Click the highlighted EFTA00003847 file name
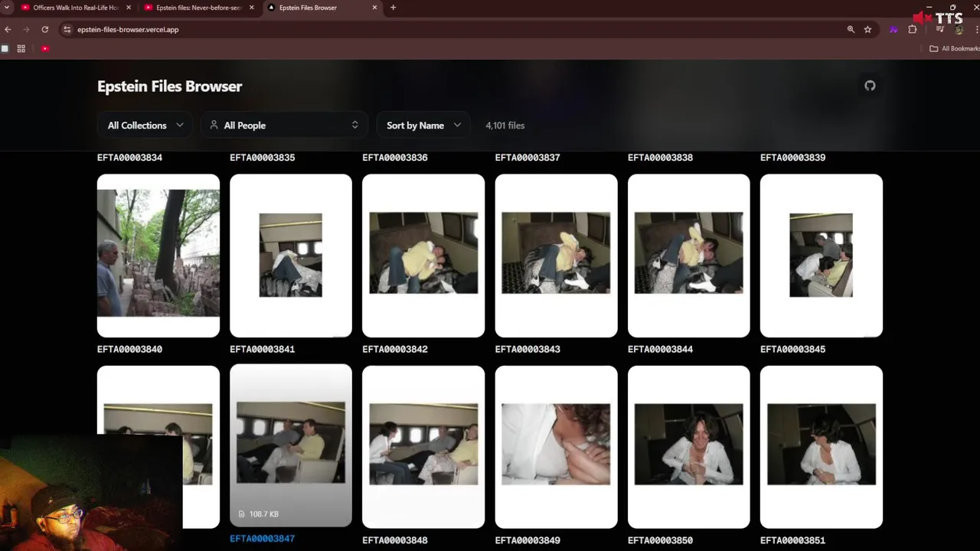980x551 pixels. tap(262, 539)
